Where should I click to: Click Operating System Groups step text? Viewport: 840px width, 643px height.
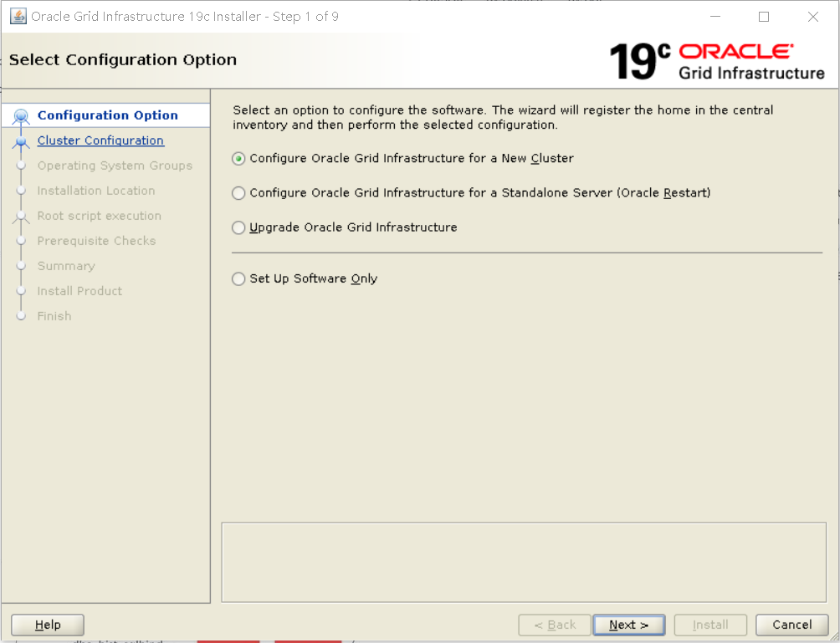click(115, 166)
